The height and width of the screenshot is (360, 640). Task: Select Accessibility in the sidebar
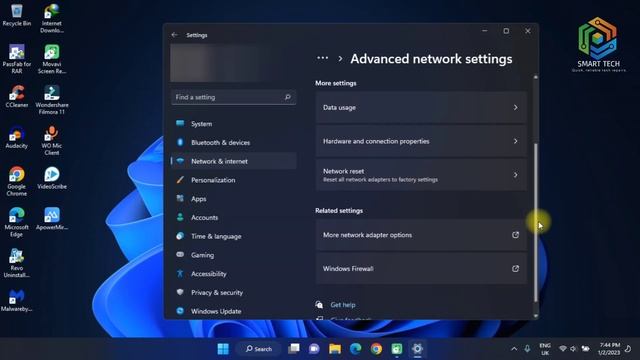[x=234, y=274]
